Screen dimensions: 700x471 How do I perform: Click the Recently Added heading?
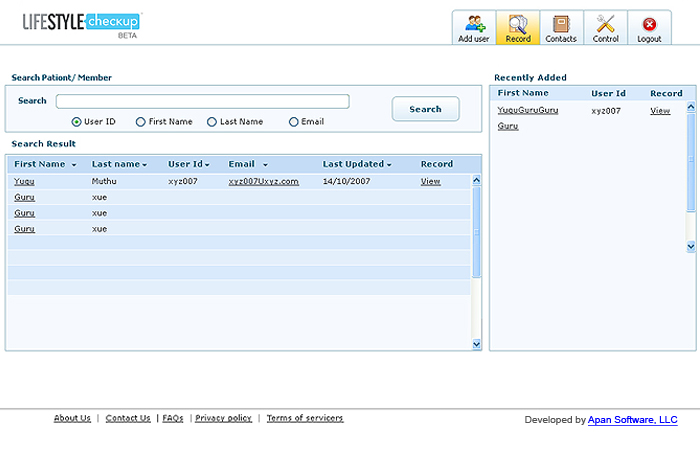click(530, 78)
